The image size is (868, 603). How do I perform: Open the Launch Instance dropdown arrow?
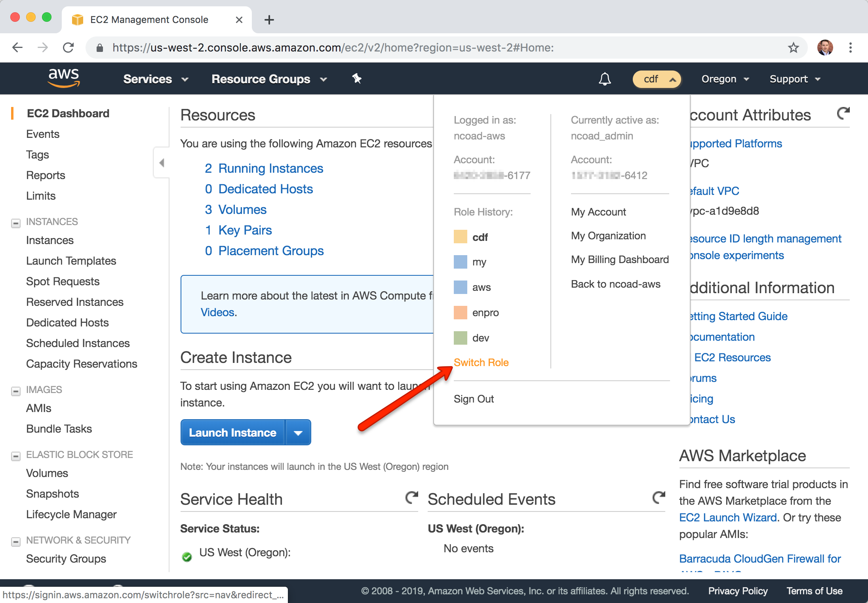pos(298,433)
